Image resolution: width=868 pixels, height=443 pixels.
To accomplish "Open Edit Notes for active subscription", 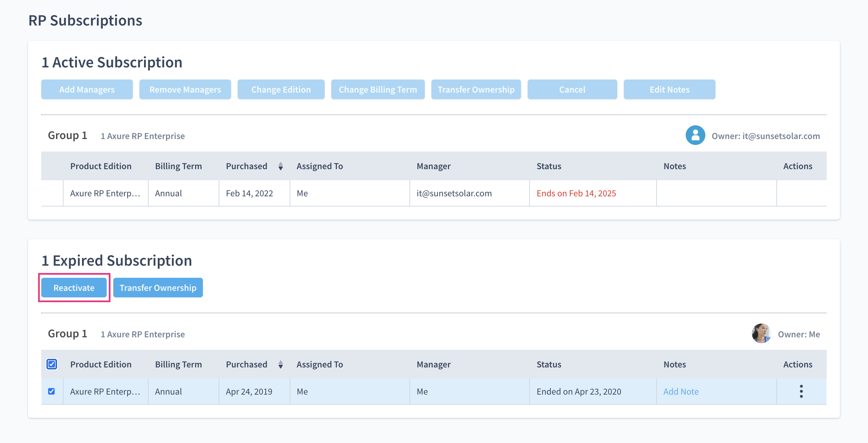I will coord(669,90).
